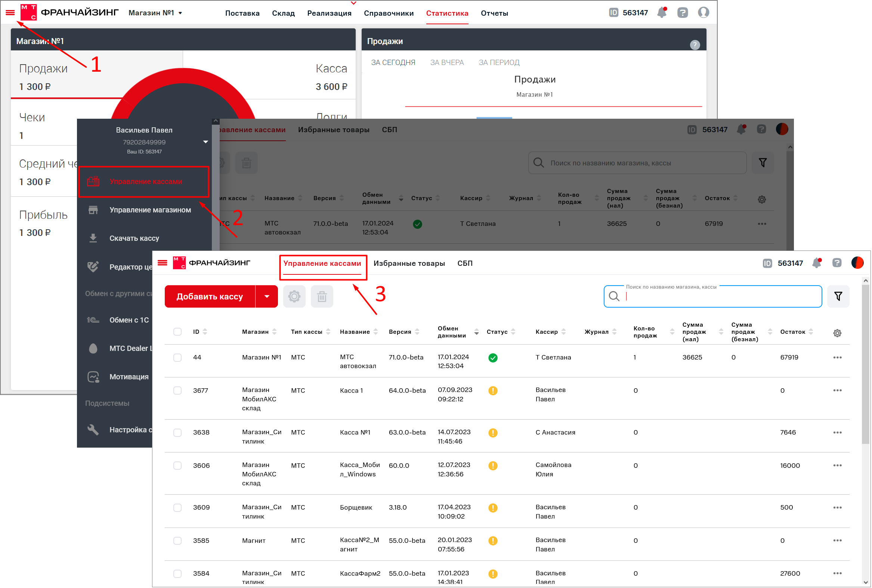Click notification bell in front window
Image resolution: width=872 pixels, height=588 pixels.
click(x=817, y=263)
